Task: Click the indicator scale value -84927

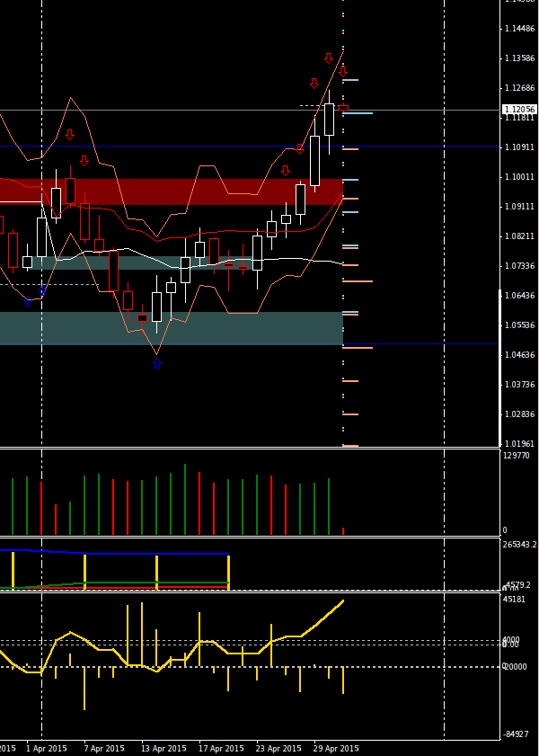Action: 516,734
